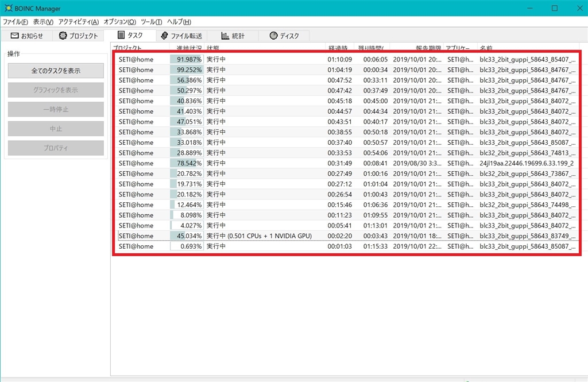Sort by 状態 column header
The width and height of the screenshot is (588, 382).
coord(265,48)
